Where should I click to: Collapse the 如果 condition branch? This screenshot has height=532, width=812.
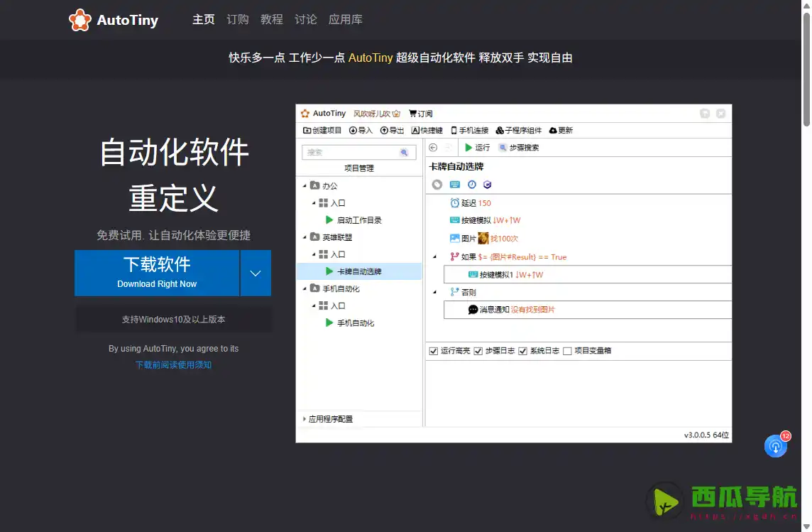(x=435, y=257)
